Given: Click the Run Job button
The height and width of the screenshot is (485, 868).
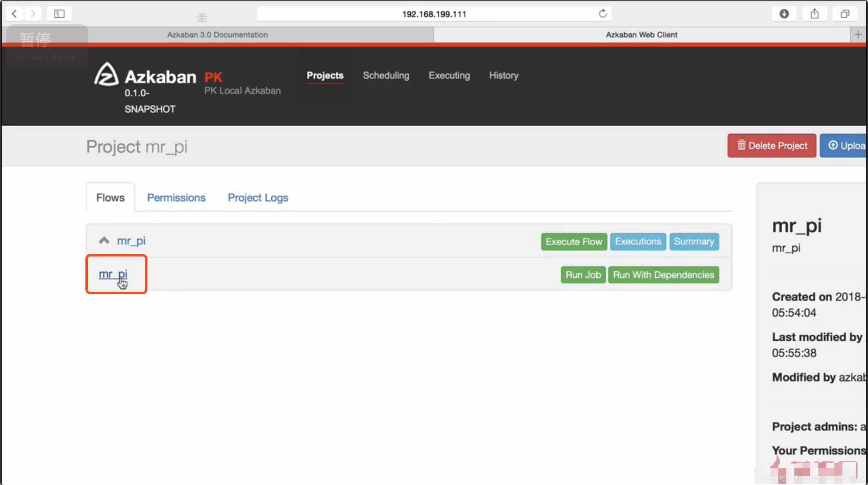Looking at the screenshot, I should coord(583,275).
